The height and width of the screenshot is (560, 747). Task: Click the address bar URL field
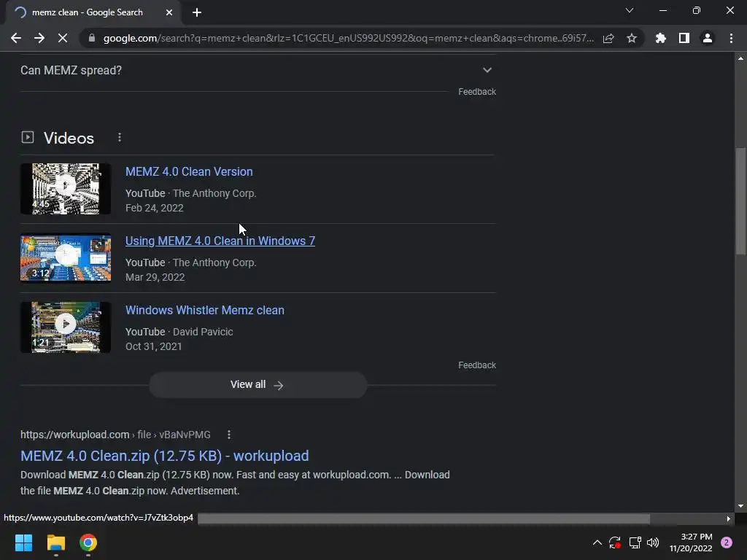click(349, 38)
